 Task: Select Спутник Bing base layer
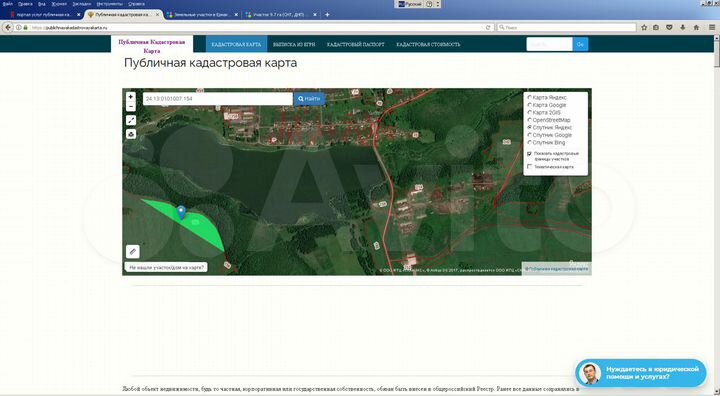pos(546,143)
